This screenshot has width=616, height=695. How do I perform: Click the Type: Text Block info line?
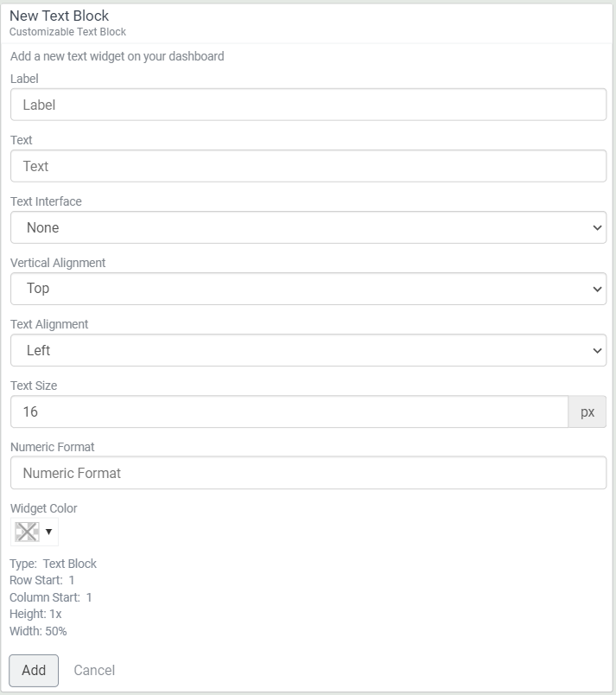click(x=53, y=564)
